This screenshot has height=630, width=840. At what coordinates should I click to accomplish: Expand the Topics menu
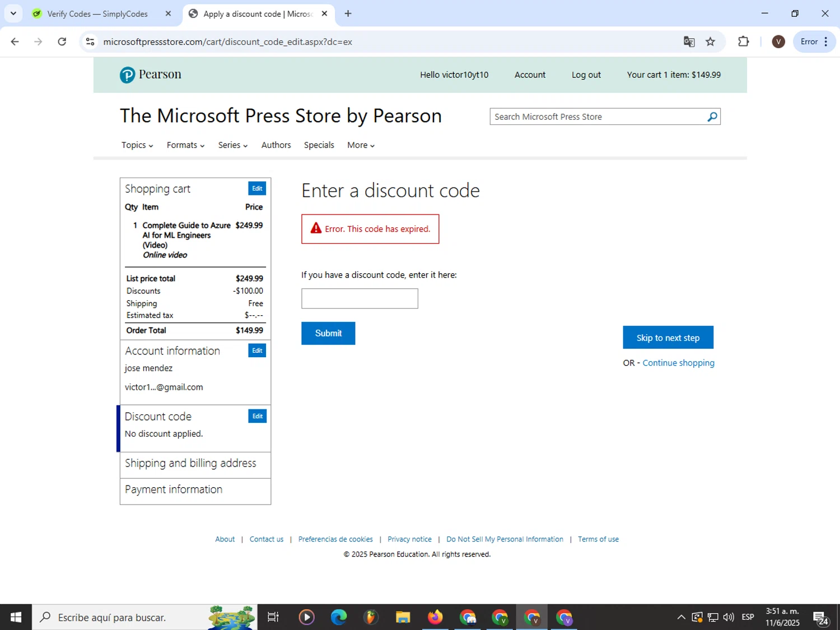[137, 145]
